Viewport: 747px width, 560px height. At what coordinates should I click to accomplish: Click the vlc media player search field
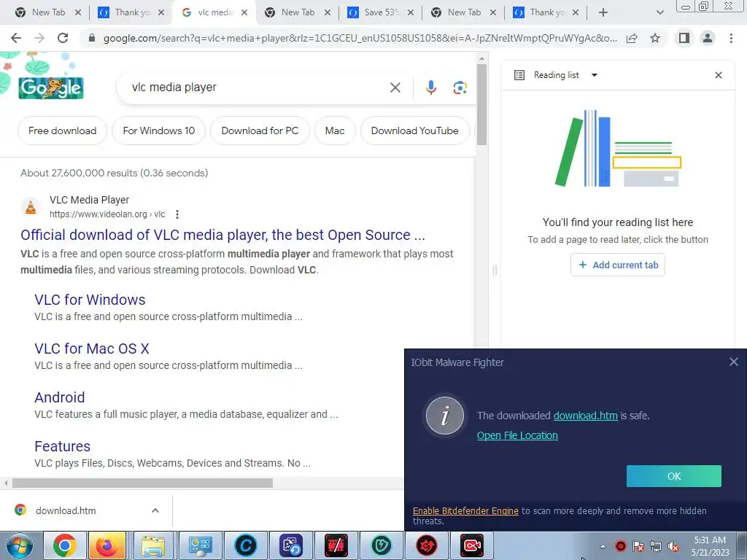pyautogui.click(x=258, y=87)
